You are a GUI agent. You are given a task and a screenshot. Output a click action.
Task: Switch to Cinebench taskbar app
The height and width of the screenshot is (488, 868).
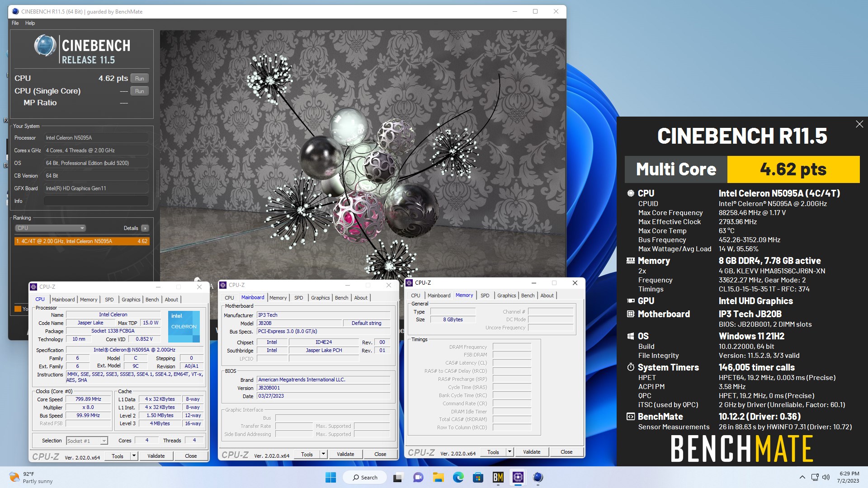[x=538, y=478]
